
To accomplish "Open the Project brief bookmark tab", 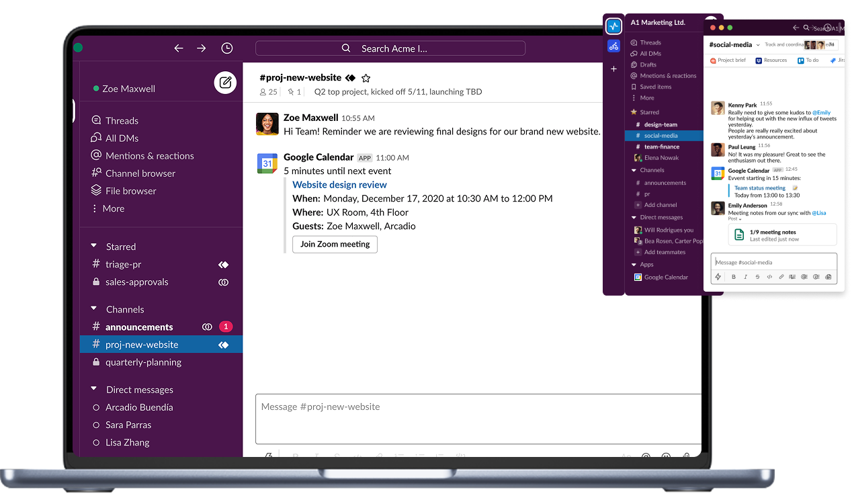I will 728,60.
